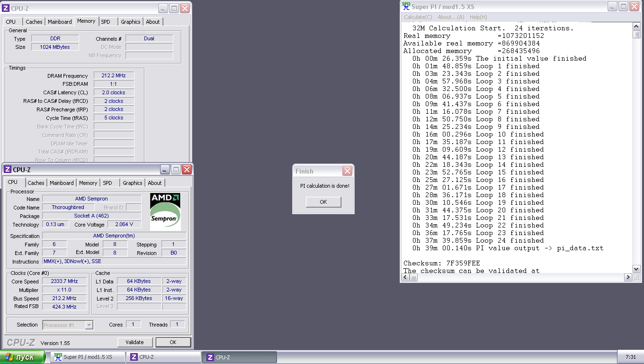644x364 pixels.
Task: Click the OK button in bottom CPU-Z
Action: click(173, 342)
